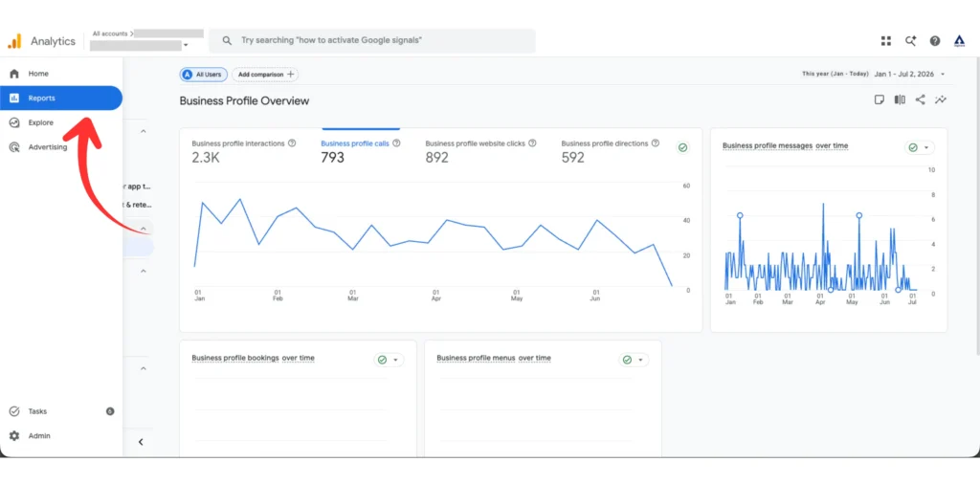Viewport: 980px width, 484px height.
Task: Click help icon beside Business profile calls
Action: point(396,143)
